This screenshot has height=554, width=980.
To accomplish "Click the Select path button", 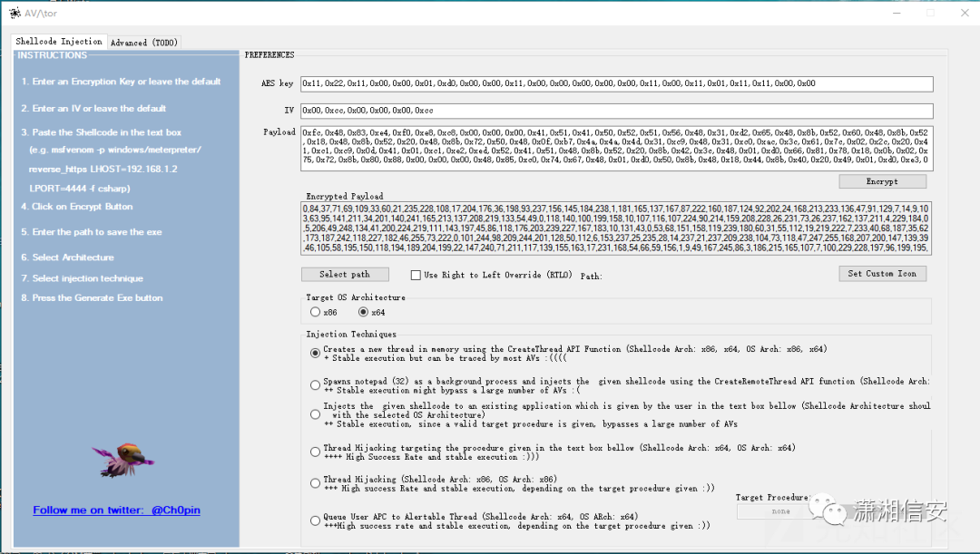I will tap(345, 274).
